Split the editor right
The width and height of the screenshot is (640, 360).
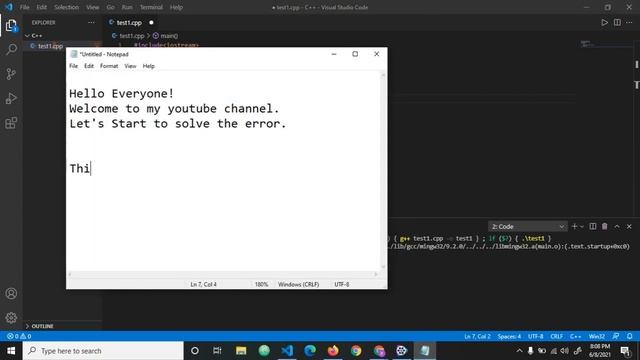coord(617,22)
